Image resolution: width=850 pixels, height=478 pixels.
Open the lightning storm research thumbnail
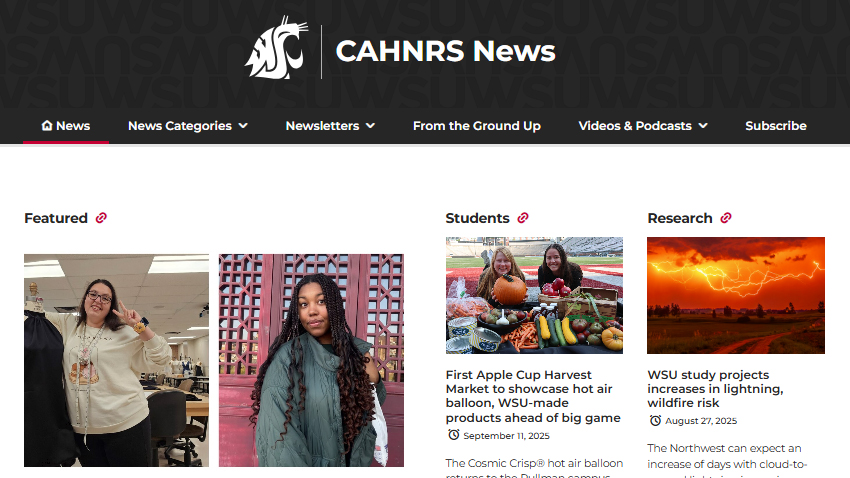[x=736, y=295]
